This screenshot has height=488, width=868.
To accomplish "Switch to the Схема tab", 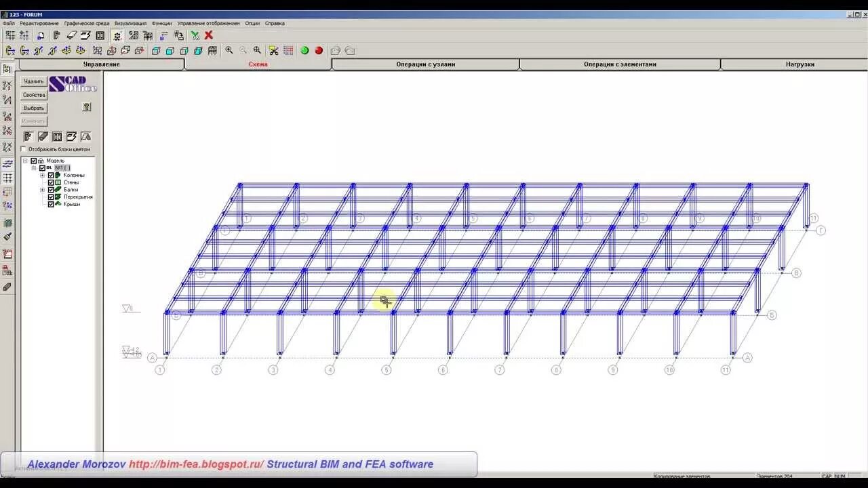I will click(258, 64).
